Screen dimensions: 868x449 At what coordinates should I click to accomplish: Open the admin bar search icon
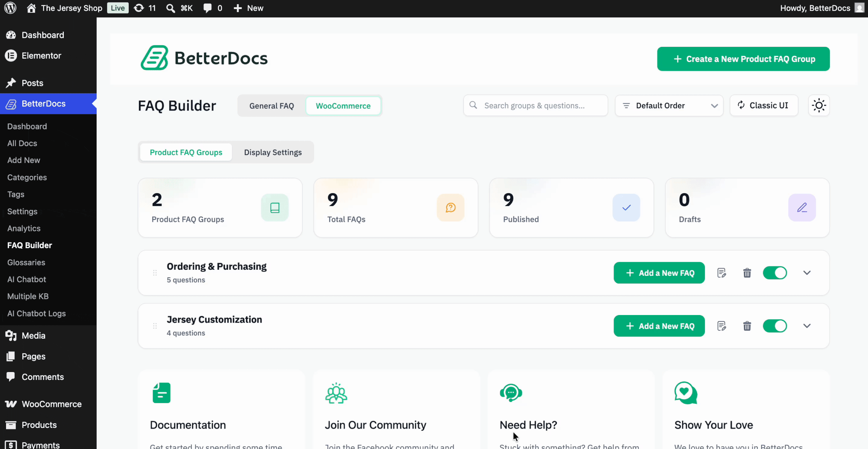click(x=171, y=8)
